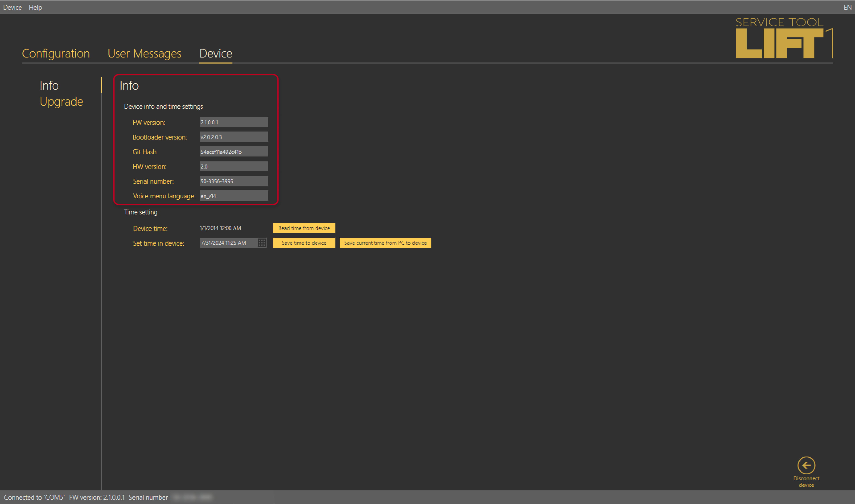Click the 'FW version:' label in Info panel
The image size is (855, 504).
(149, 123)
